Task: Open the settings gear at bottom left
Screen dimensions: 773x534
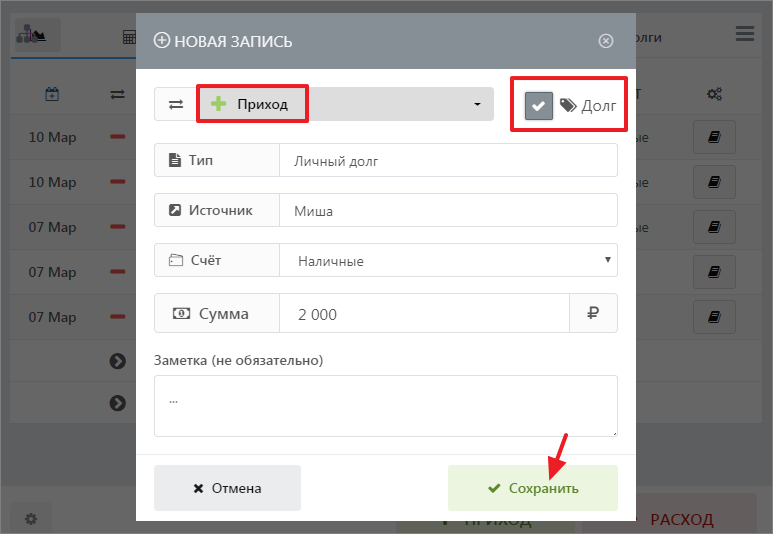Action: point(31,519)
